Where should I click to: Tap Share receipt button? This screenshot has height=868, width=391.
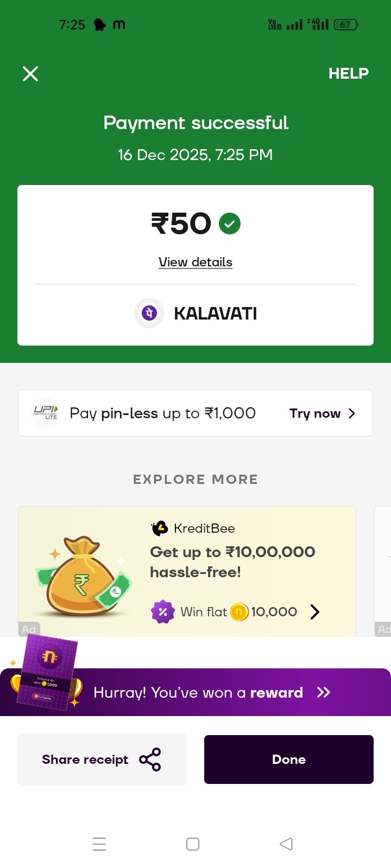click(102, 759)
